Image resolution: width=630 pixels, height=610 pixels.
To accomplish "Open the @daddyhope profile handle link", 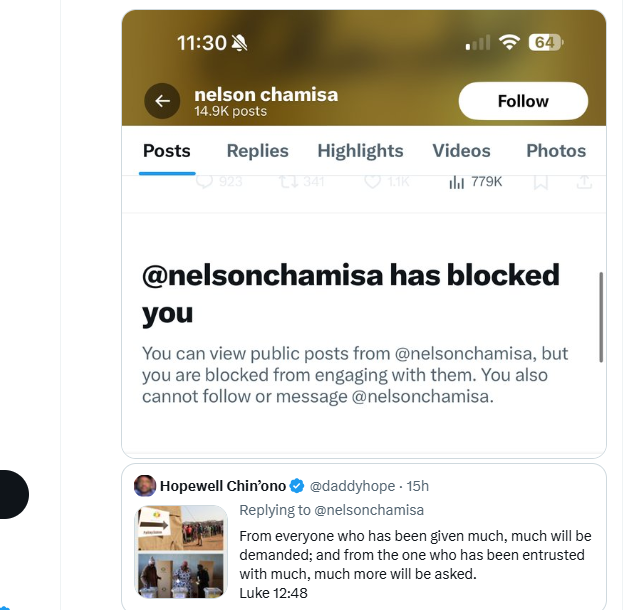I will click(x=348, y=486).
